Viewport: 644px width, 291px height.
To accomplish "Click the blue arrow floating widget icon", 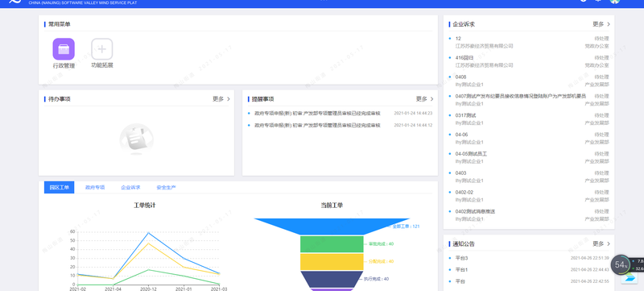I will 629,278.
